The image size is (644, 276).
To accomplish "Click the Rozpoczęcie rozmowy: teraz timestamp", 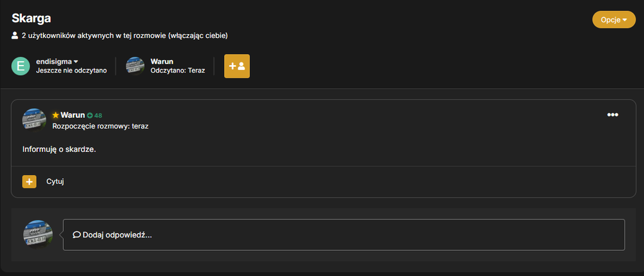I will [100, 126].
